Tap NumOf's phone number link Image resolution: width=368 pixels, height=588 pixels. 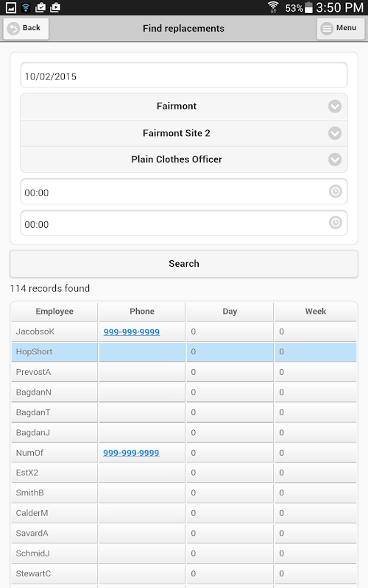click(x=131, y=453)
